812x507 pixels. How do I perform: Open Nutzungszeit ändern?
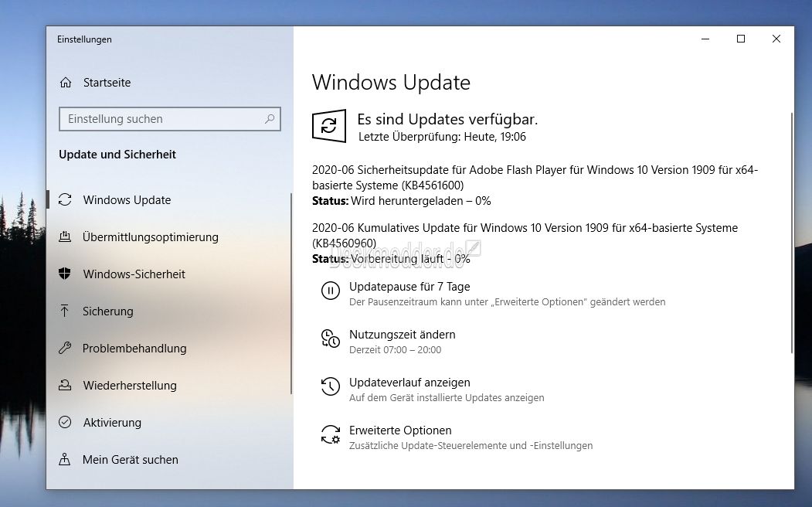403,335
